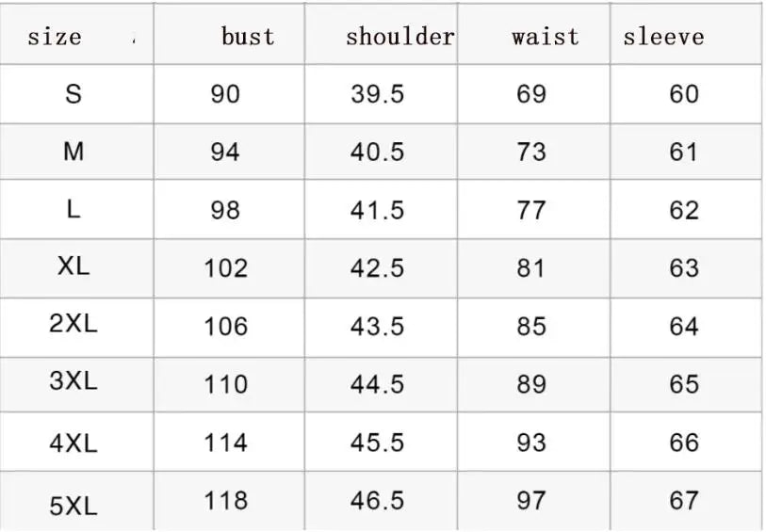Click the bust value 90
The image size is (766, 532).
[226, 94]
